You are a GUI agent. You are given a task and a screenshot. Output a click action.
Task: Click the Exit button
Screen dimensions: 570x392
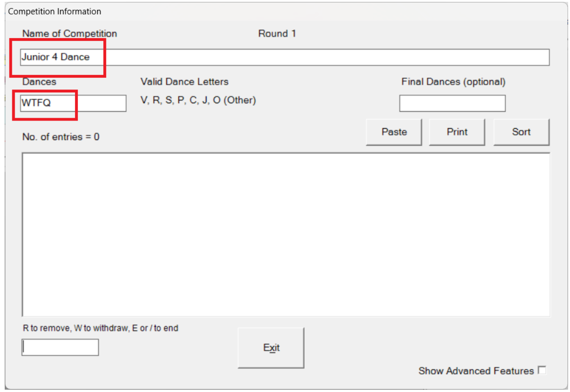click(x=271, y=348)
